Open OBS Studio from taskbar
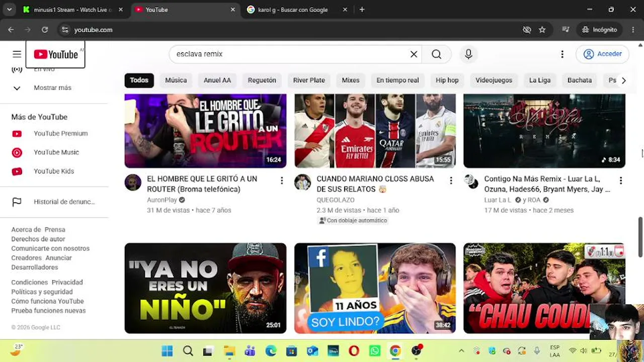644x362 pixels. click(416, 351)
